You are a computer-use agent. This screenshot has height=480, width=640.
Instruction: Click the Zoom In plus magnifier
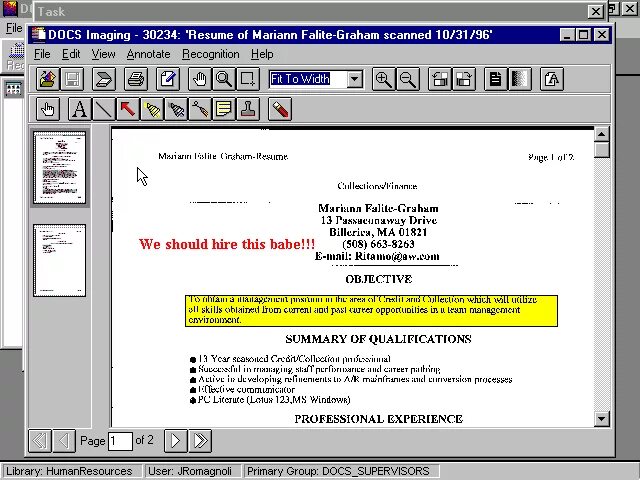383,79
